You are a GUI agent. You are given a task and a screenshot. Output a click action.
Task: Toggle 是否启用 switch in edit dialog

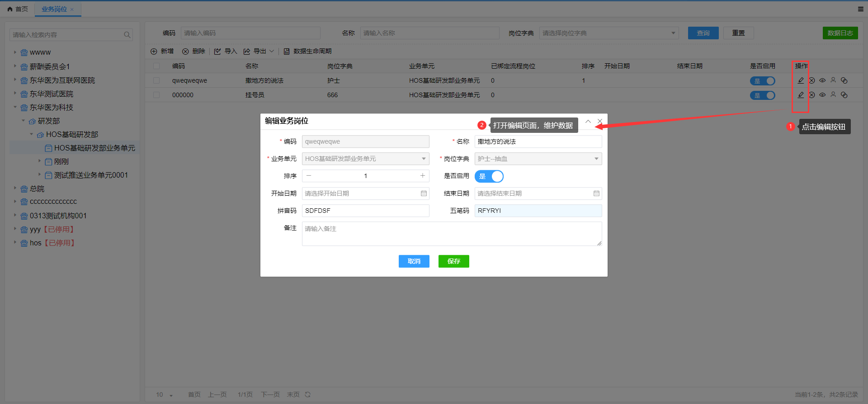click(489, 176)
